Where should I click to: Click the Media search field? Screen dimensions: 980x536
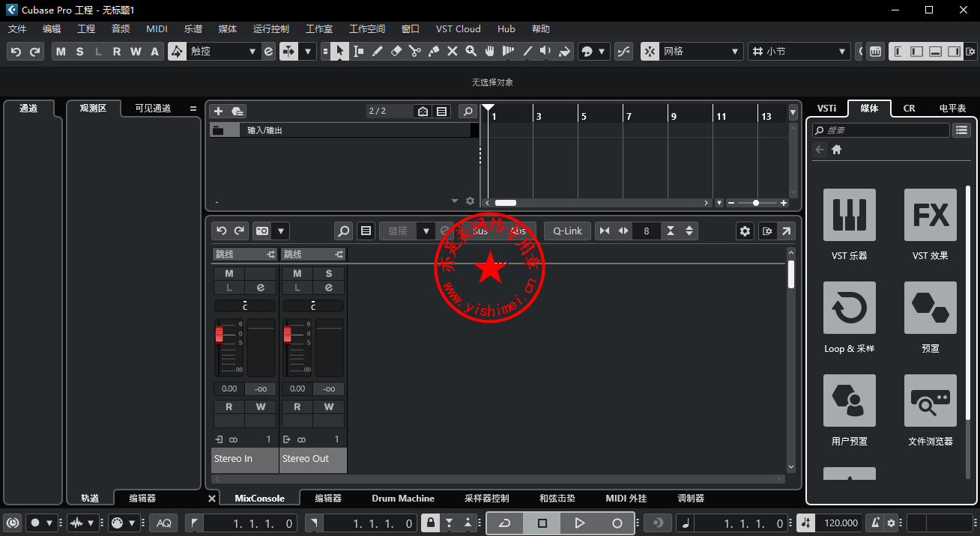click(x=881, y=130)
